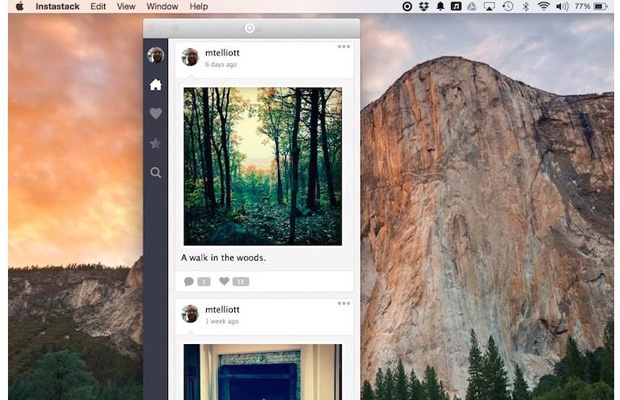Open the Help menu
Screen dimensions: 620x400
point(199,6)
